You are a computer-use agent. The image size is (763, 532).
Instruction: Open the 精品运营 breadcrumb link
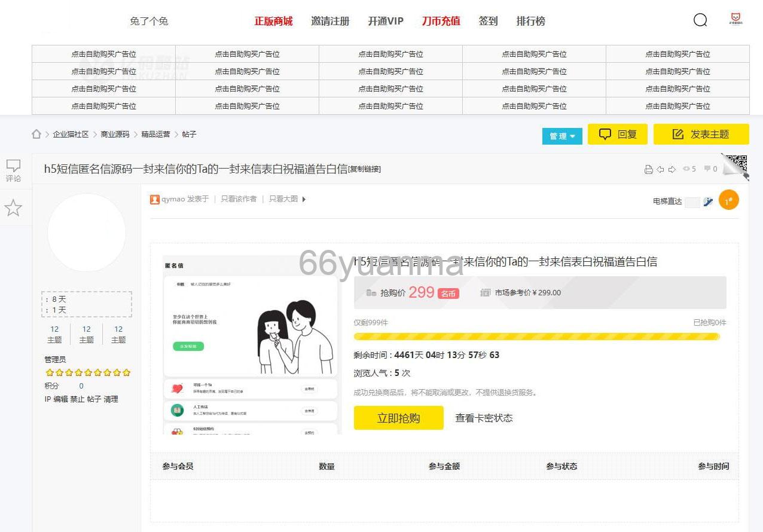(x=155, y=134)
